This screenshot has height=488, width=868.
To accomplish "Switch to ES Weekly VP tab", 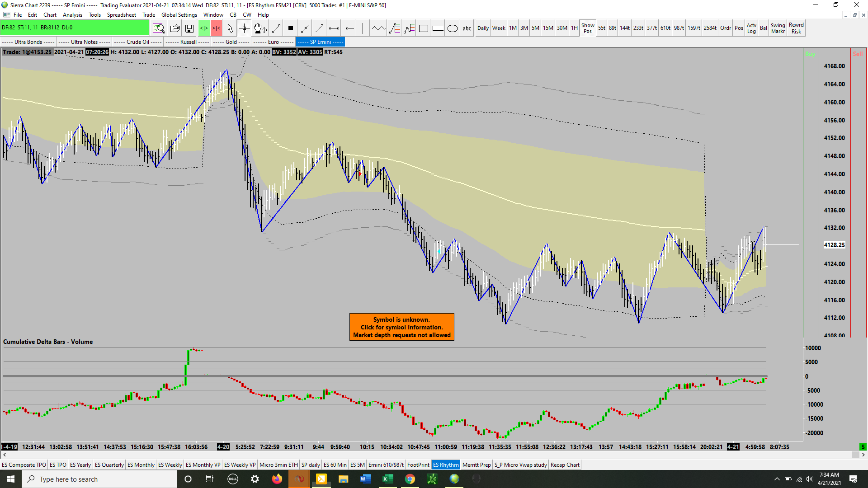I will click(x=240, y=465).
